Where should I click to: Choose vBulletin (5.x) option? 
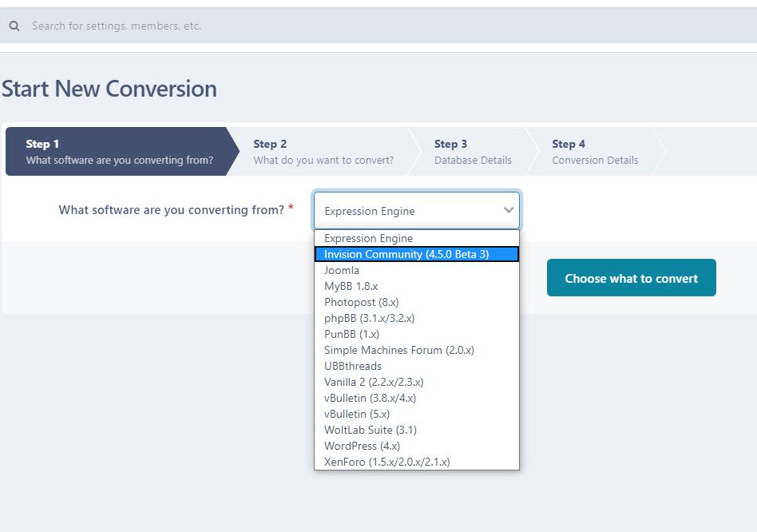pos(417,413)
